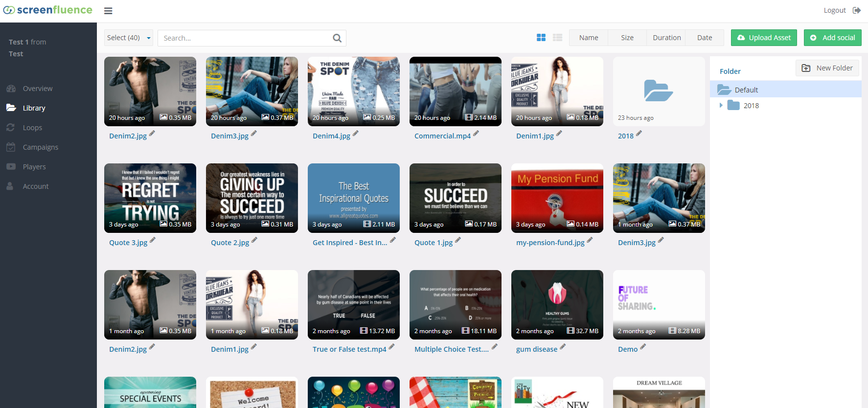The width and height of the screenshot is (868, 408).
Task: Open the Get Inspired - Best In... link
Action: click(350, 243)
